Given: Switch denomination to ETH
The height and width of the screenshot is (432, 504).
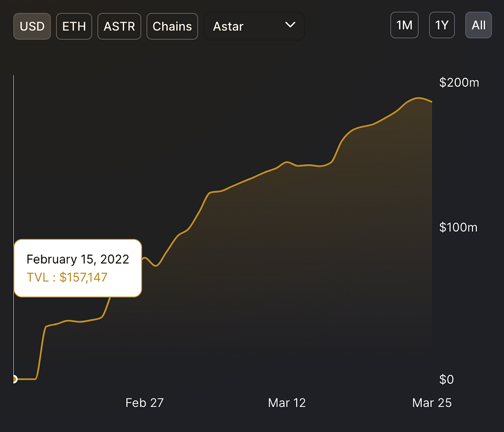Looking at the screenshot, I should point(74,27).
